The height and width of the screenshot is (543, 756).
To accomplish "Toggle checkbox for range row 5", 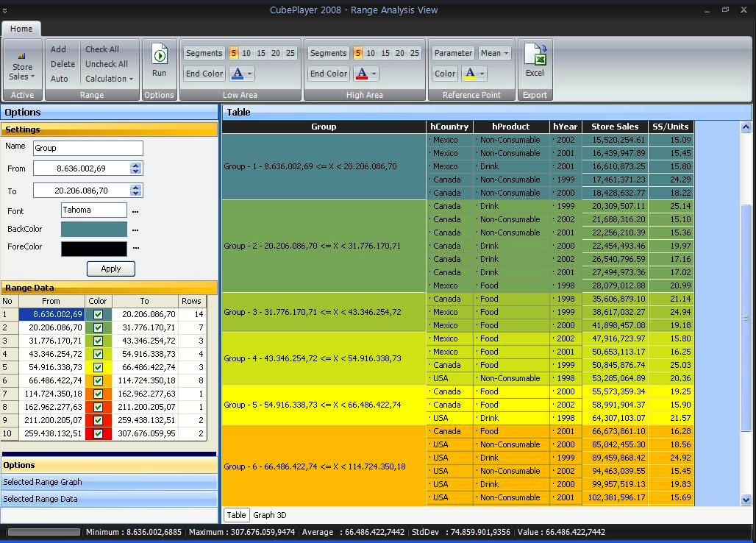I will point(99,367).
